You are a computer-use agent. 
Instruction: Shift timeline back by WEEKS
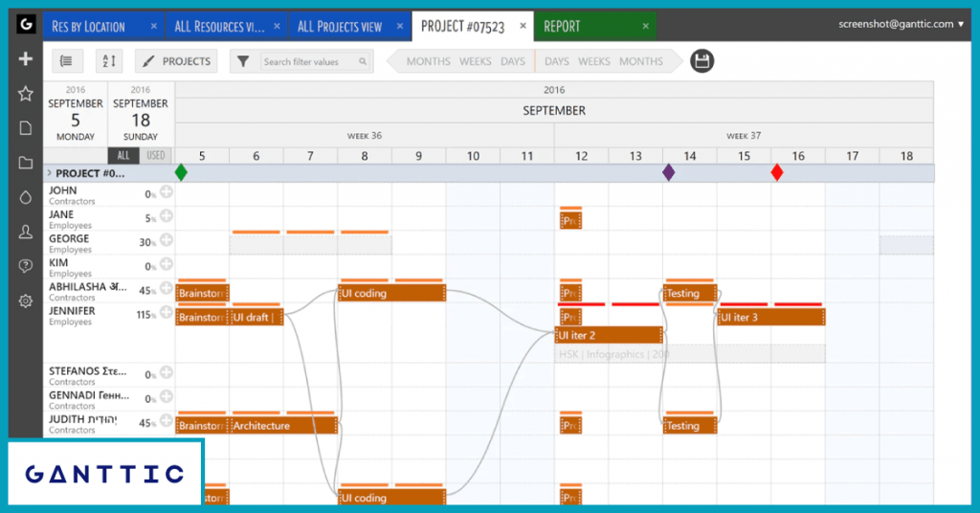coord(475,61)
